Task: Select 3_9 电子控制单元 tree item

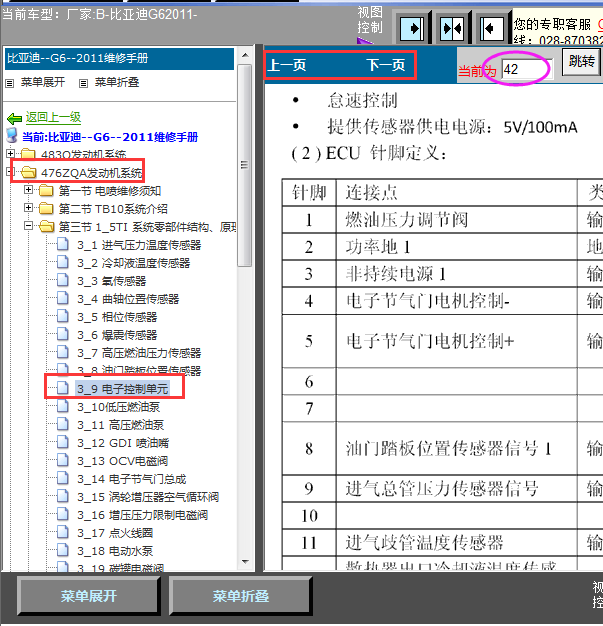Action: pos(123,388)
